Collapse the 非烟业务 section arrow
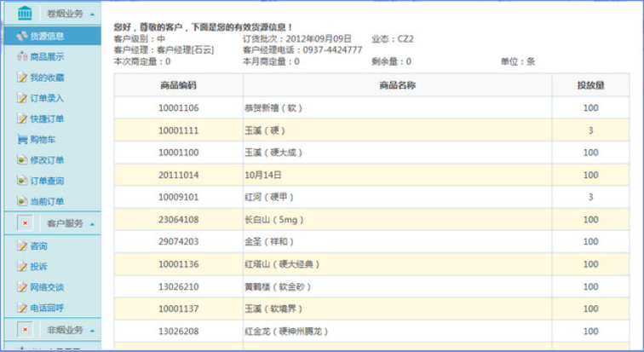Screen dimensions: 644x352 click(x=92, y=331)
